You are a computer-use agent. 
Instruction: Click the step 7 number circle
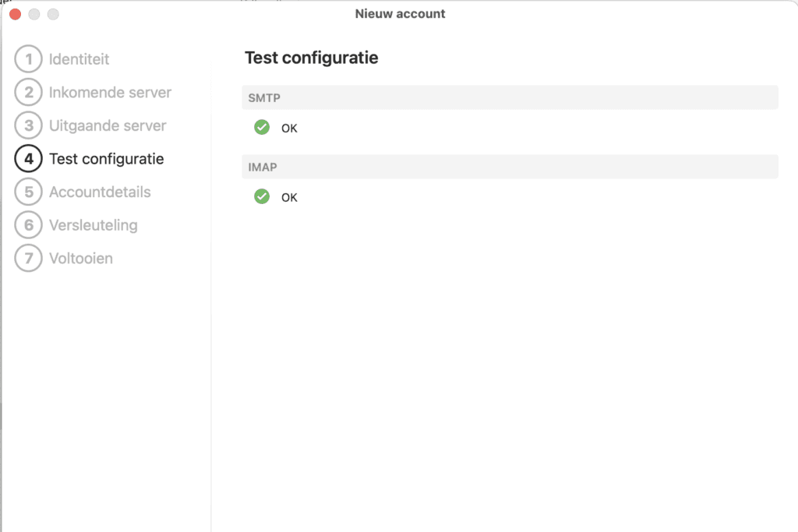pyautogui.click(x=29, y=259)
